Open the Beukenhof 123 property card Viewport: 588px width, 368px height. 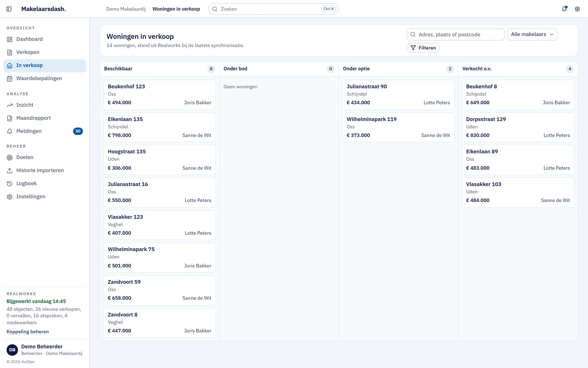160,95
